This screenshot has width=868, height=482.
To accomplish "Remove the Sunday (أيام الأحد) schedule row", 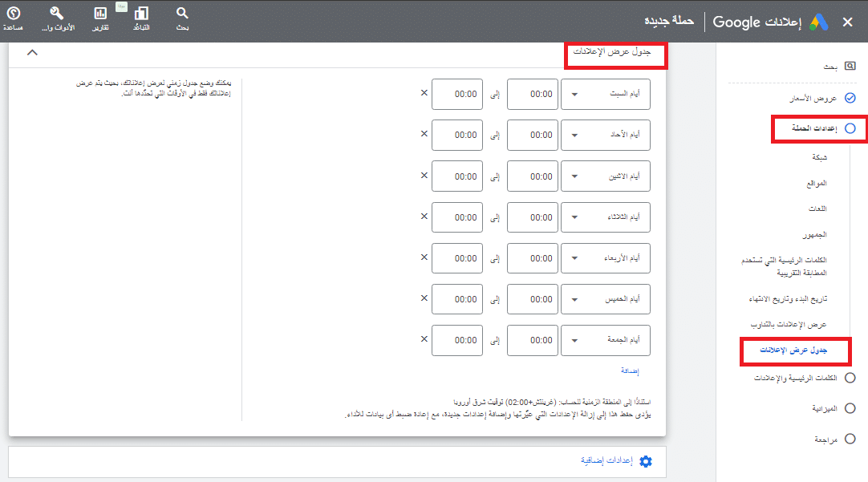I will (424, 134).
